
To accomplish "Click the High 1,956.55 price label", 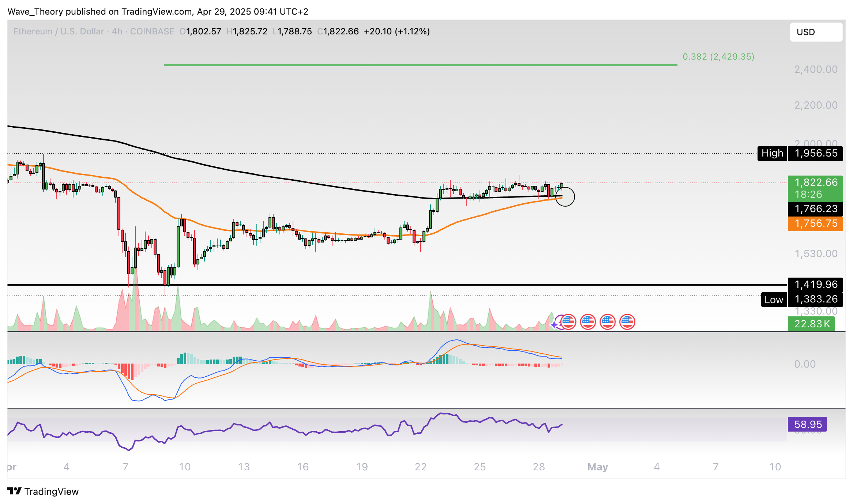I will pos(800,153).
